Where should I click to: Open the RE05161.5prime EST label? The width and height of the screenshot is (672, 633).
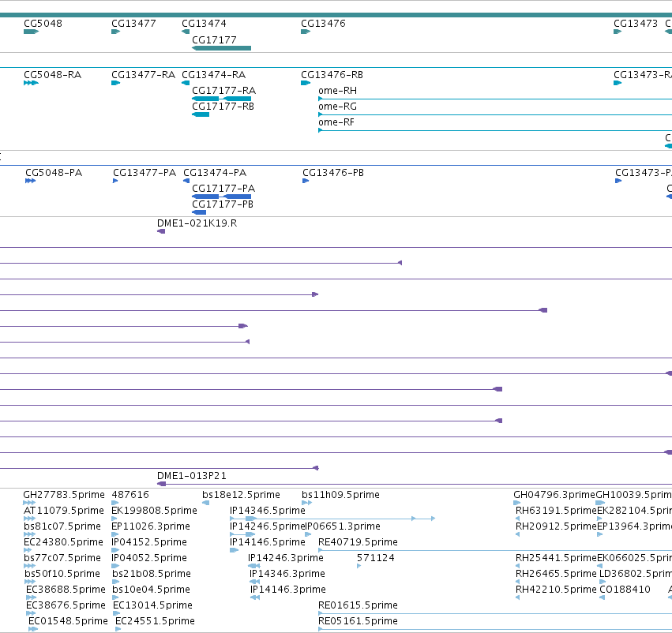358,622
